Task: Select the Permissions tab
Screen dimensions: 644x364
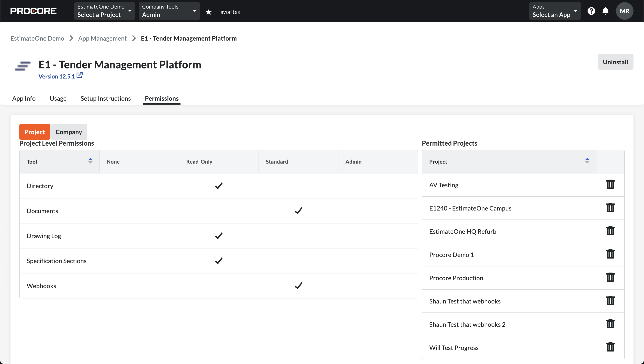Action: coord(162,98)
